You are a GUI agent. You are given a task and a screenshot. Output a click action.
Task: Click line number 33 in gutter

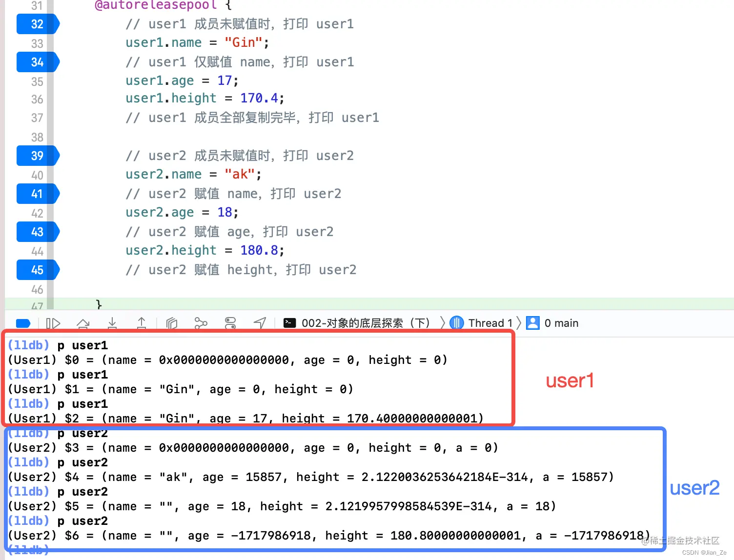coord(37,43)
